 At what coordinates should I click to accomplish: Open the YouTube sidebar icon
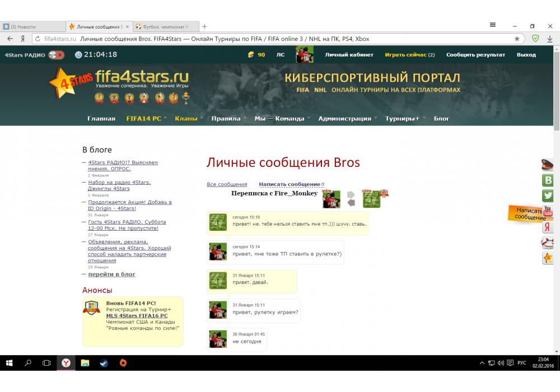point(548,211)
